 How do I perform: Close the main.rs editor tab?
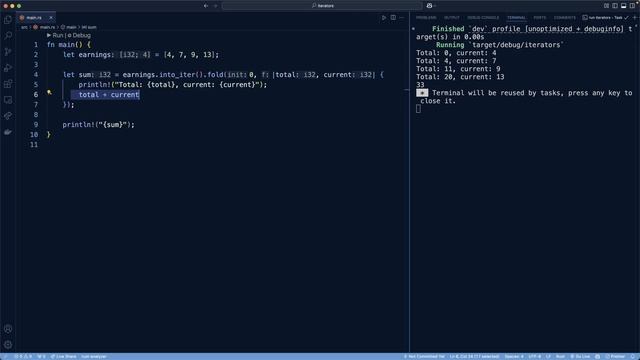click(x=51, y=18)
